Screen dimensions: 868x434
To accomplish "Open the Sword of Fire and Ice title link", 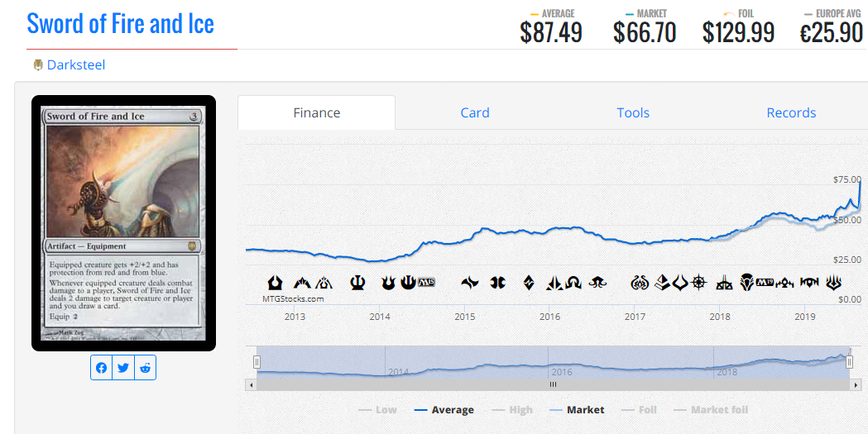I will pyautogui.click(x=120, y=23).
